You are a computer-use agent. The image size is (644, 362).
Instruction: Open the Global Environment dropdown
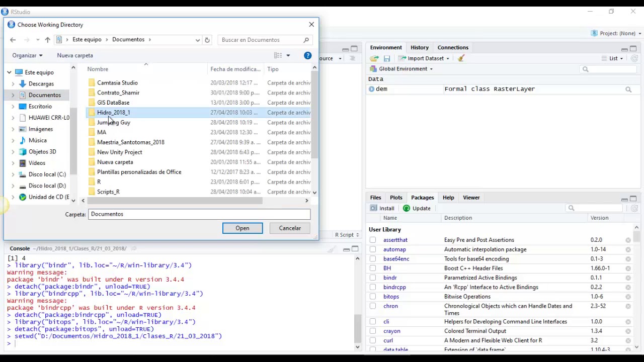pyautogui.click(x=401, y=69)
